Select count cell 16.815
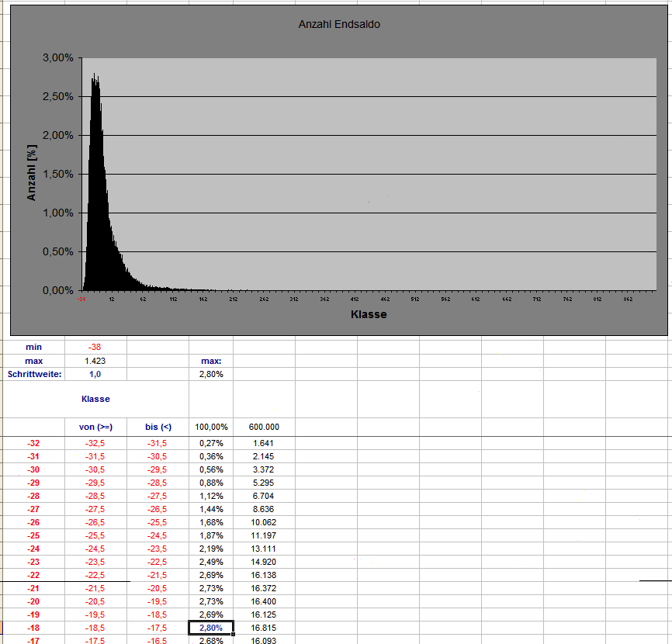The width and height of the screenshot is (672, 644). pyautogui.click(x=264, y=628)
